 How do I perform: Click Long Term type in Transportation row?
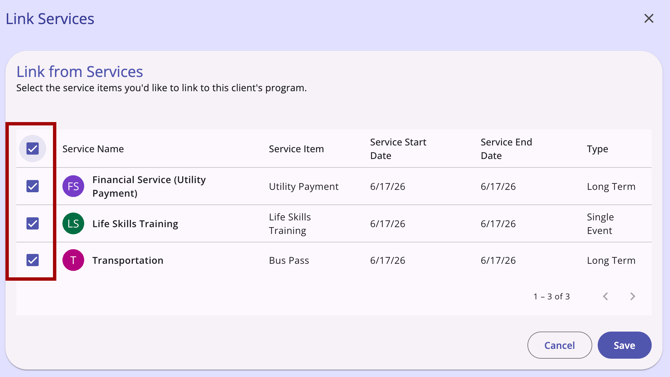(x=611, y=260)
